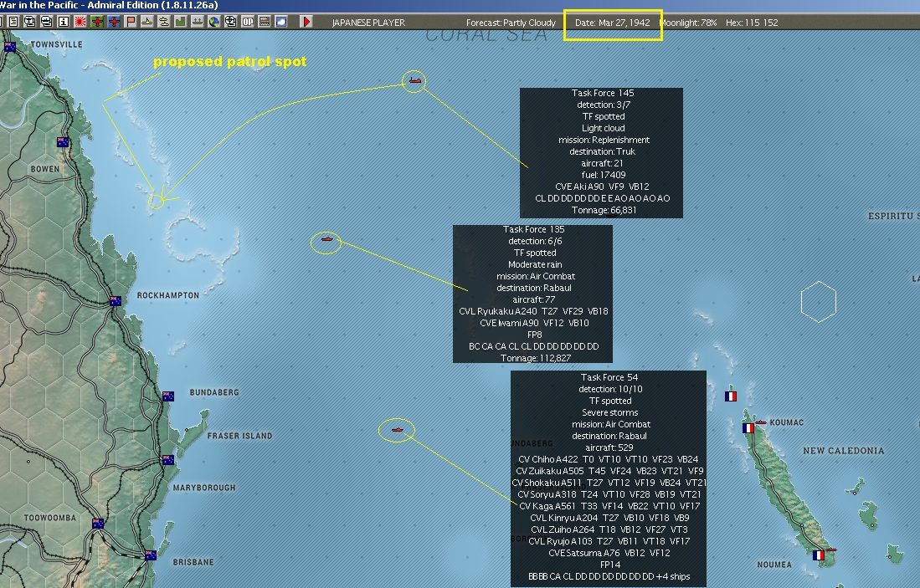Screen dimensions: 920x588
Task: Click the grey ship toolbar icon
Action: (198, 22)
